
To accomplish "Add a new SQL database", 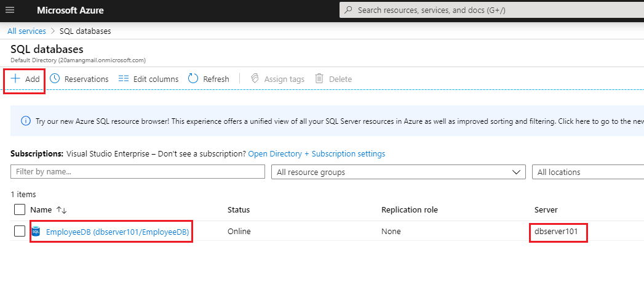I will [x=25, y=79].
